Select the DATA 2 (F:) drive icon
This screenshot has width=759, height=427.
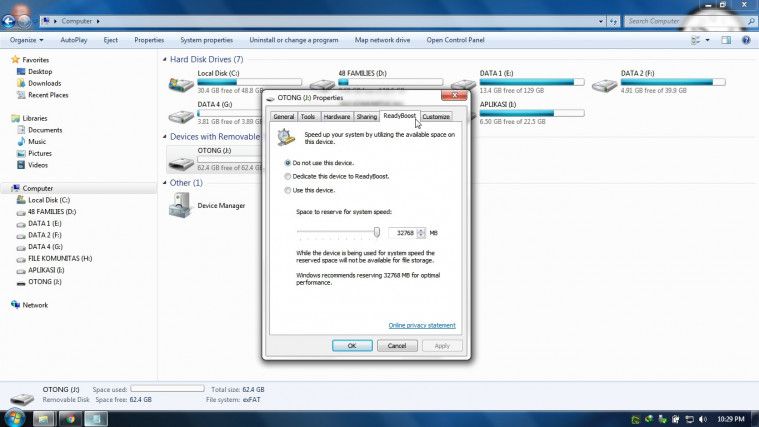(604, 85)
